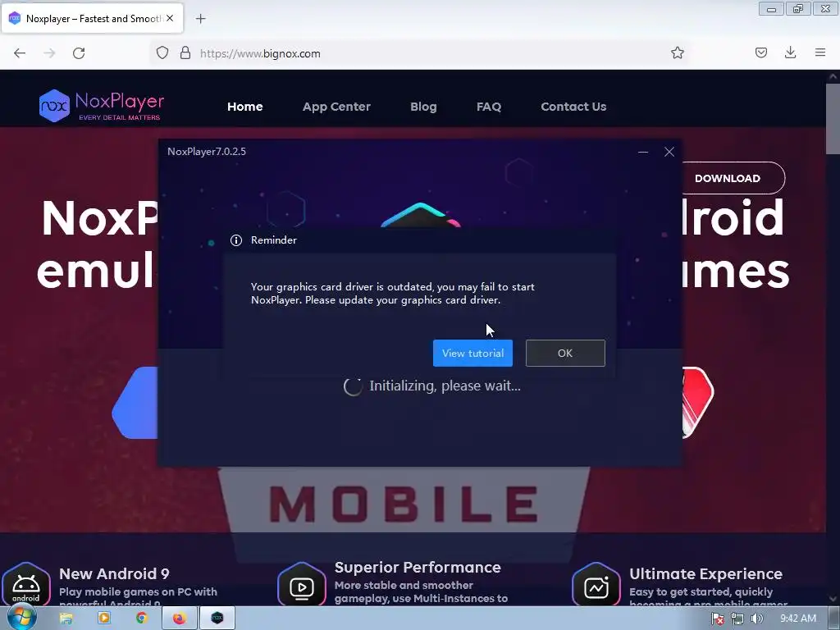Click the 9:42 AM taskbar clock
The height and width of the screenshot is (630, 840).
point(798,619)
